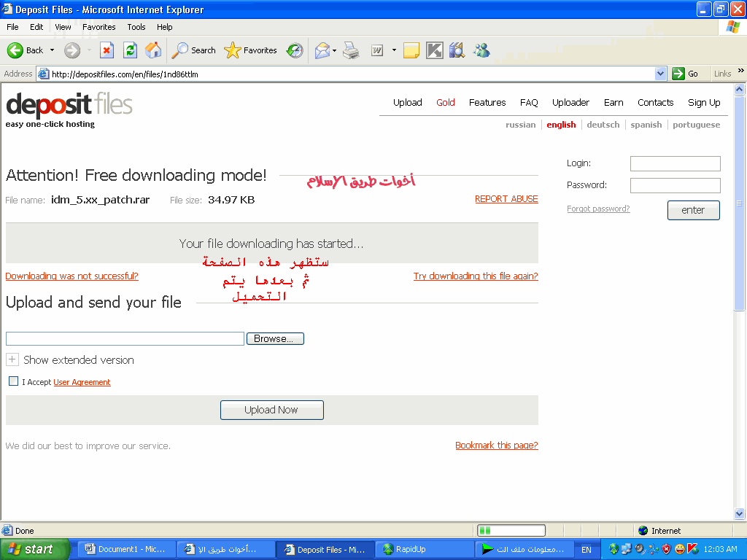Click the Go button beside the address bar
Viewport: 747px width, 560px height.
pyautogui.click(x=685, y=74)
